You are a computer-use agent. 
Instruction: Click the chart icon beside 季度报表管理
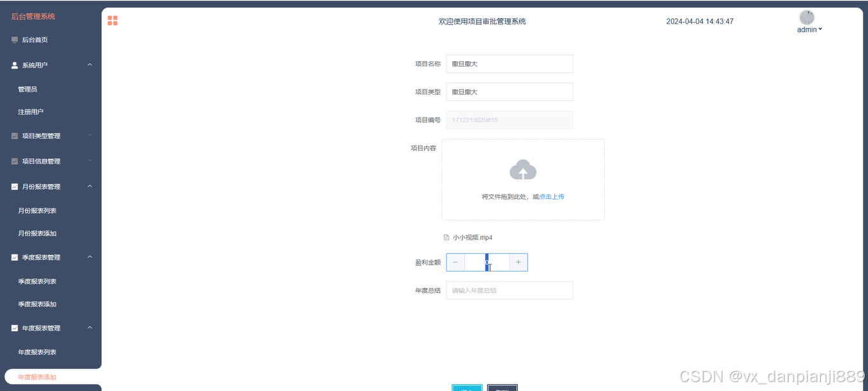15,257
